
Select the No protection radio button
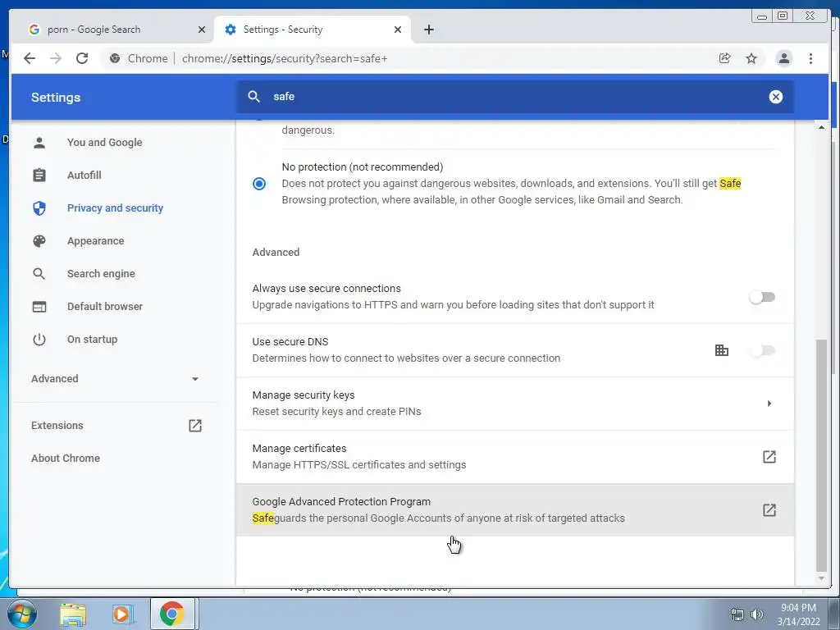[x=258, y=184]
